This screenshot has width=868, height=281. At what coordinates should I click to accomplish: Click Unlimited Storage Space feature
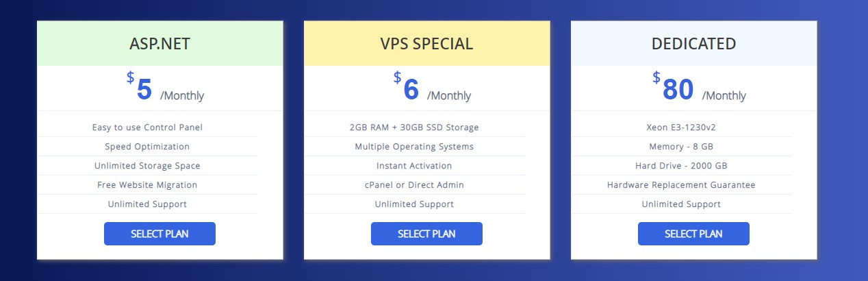pos(147,166)
